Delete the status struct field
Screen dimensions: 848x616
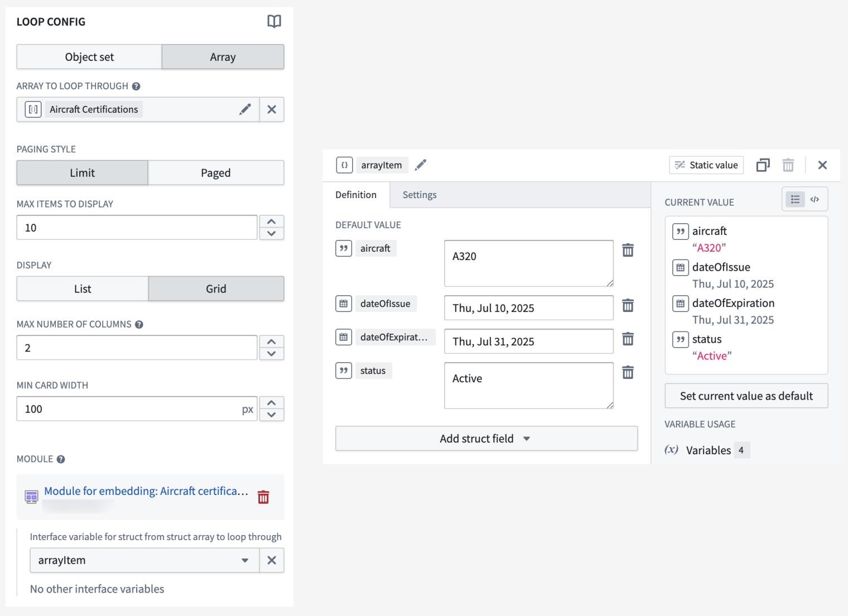click(628, 372)
